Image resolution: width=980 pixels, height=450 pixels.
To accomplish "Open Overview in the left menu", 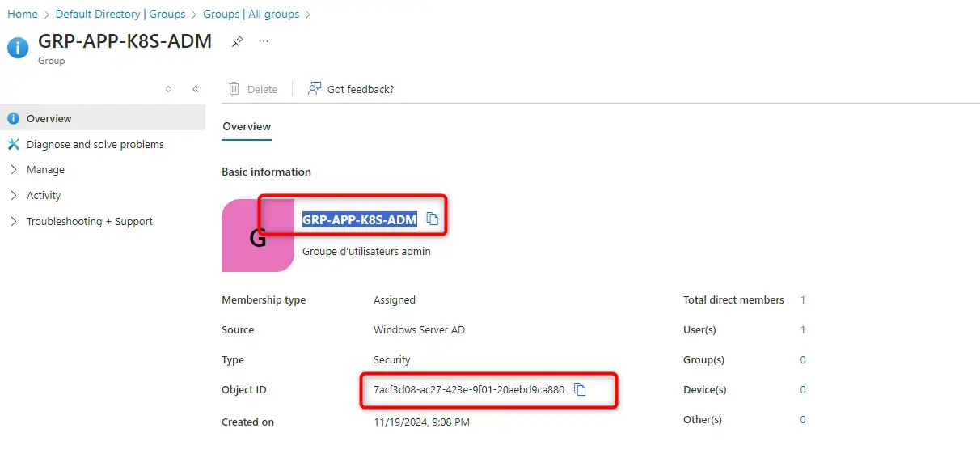I will (103, 118).
